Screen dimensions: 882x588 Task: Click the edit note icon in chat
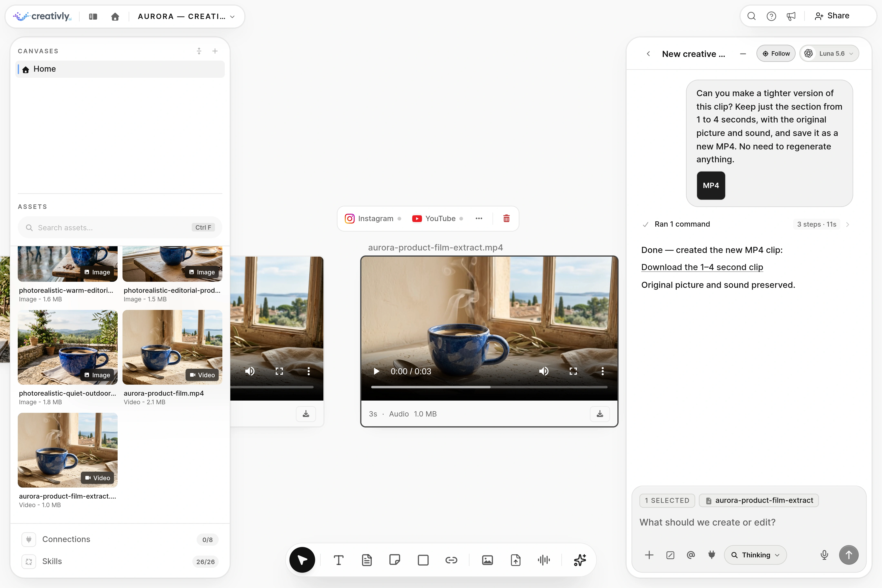click(670, 555)
